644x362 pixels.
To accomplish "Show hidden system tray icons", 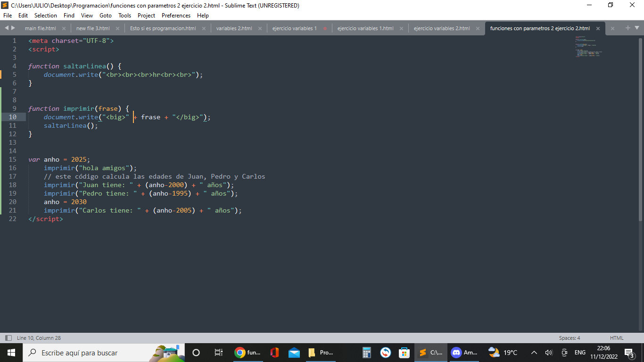I will 534,353.
